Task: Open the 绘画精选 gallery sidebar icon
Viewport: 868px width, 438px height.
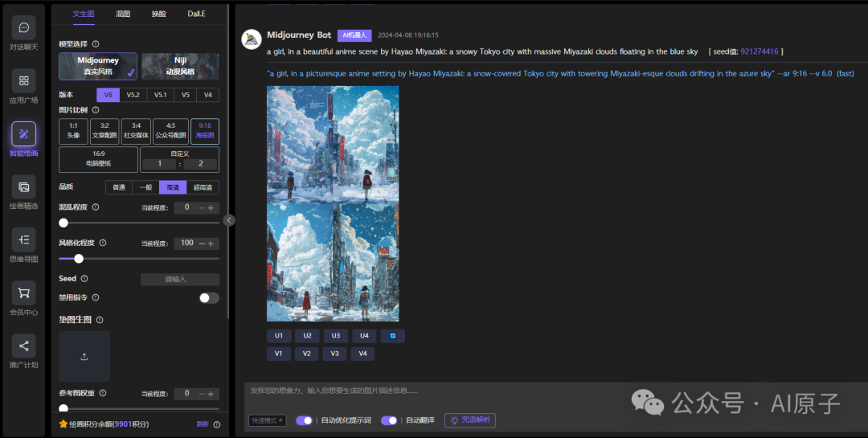Action: pos(24,187)
